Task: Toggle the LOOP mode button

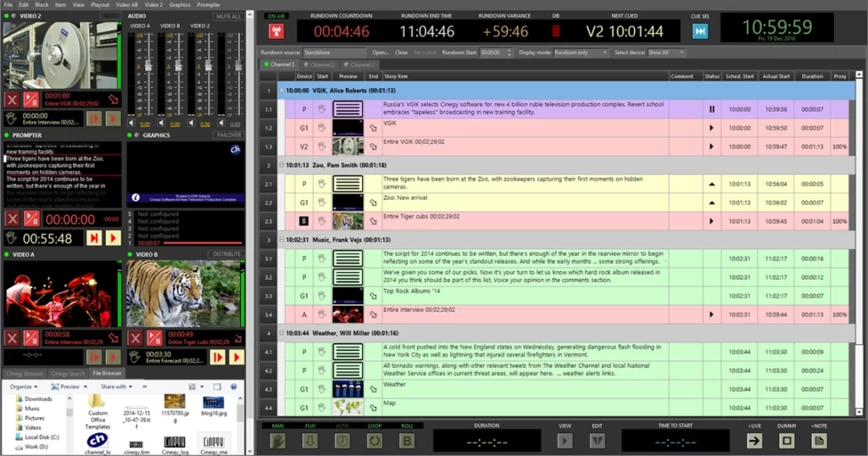Action: tap(374, 441)
